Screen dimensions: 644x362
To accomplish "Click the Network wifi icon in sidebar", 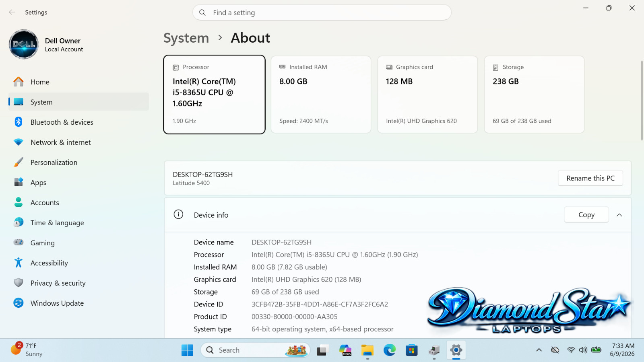I will 19,142.
